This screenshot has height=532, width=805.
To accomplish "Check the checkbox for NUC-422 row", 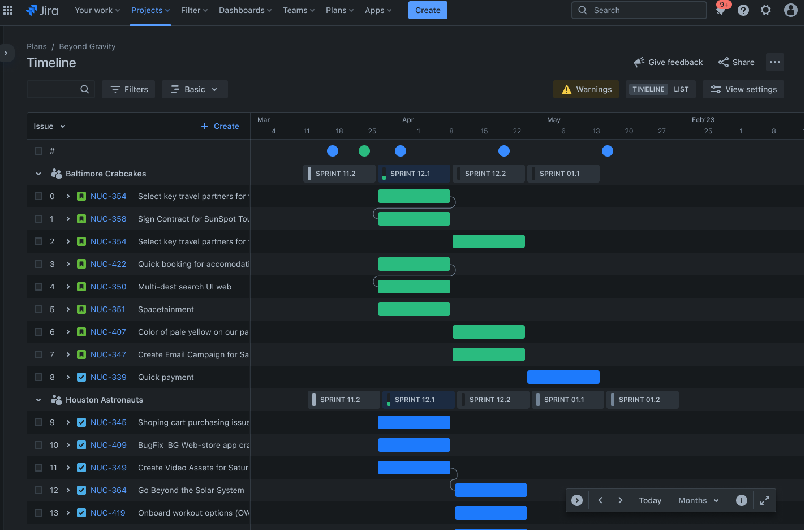I will click(38, 264).
